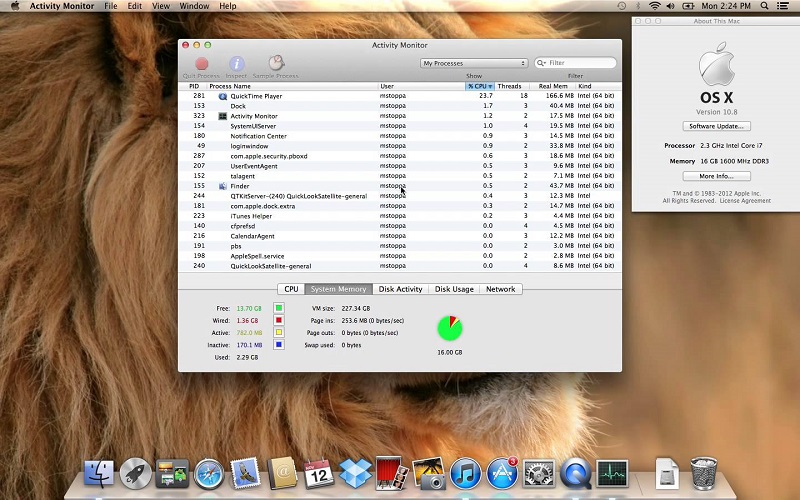
Task: Select the System Memory tab
Action: [339, 289]
